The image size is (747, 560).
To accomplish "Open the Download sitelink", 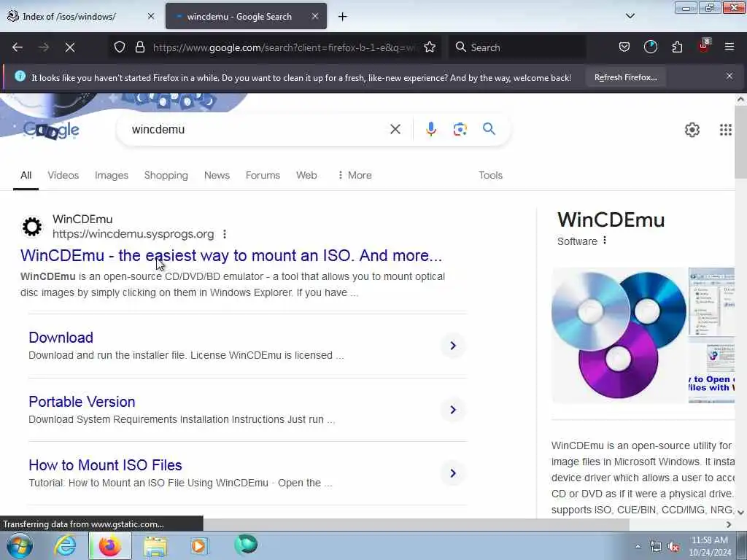I will tap(61, 338).
